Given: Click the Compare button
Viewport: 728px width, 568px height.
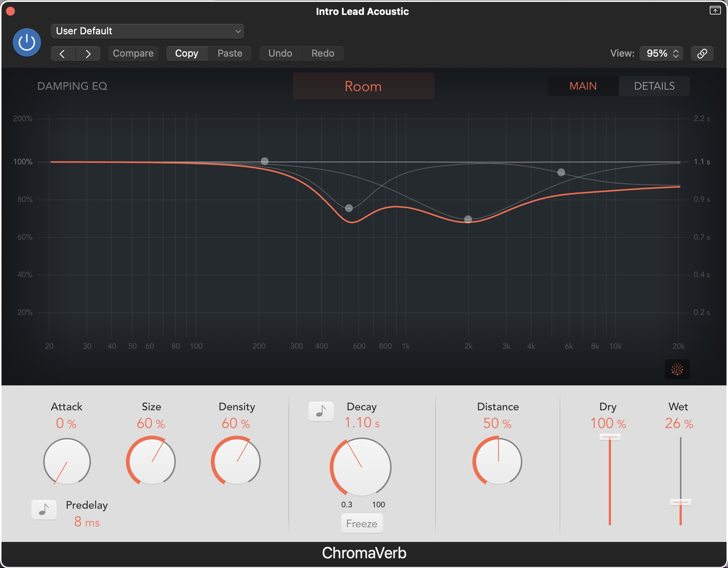Looking at the screenshot, I should tap(133, 53).
